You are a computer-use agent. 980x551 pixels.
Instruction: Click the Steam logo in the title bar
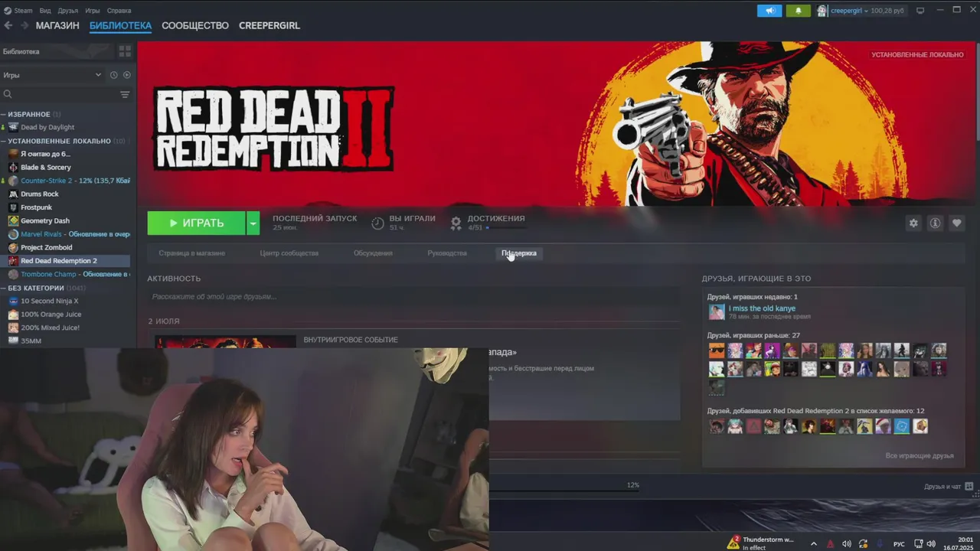(x=8, y=11)
